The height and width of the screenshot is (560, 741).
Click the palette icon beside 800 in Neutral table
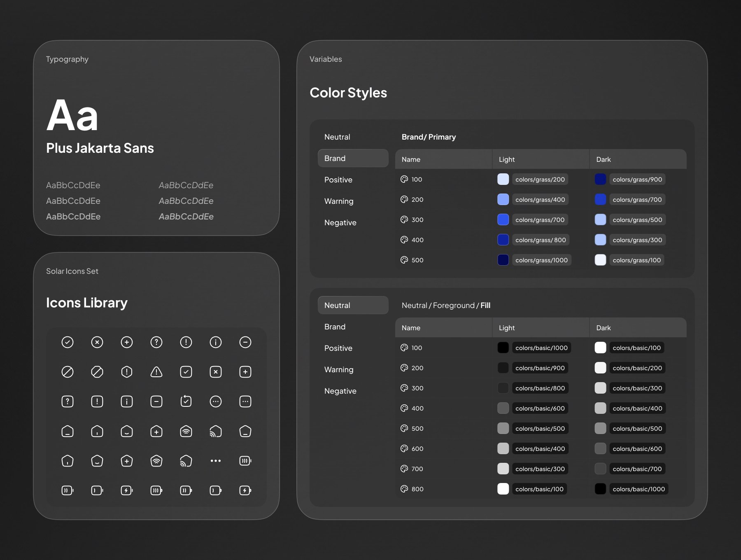[404, 489]
